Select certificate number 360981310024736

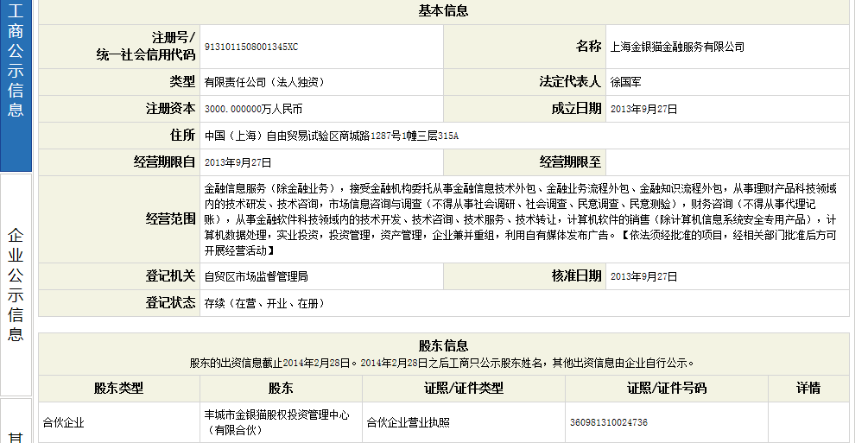point(608,422)
